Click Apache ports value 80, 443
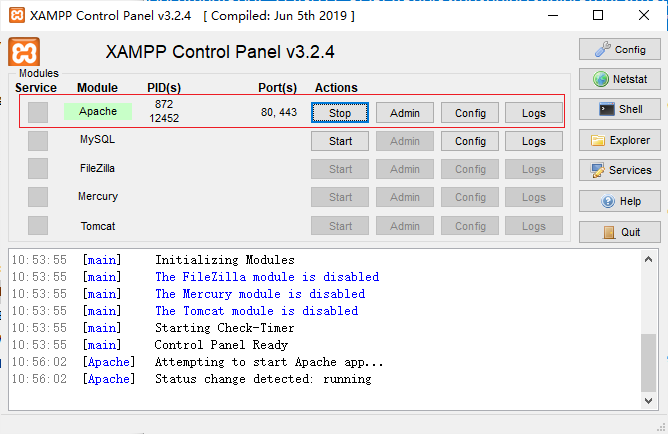This screenshot has height=434, width=668. click(279, 112)
